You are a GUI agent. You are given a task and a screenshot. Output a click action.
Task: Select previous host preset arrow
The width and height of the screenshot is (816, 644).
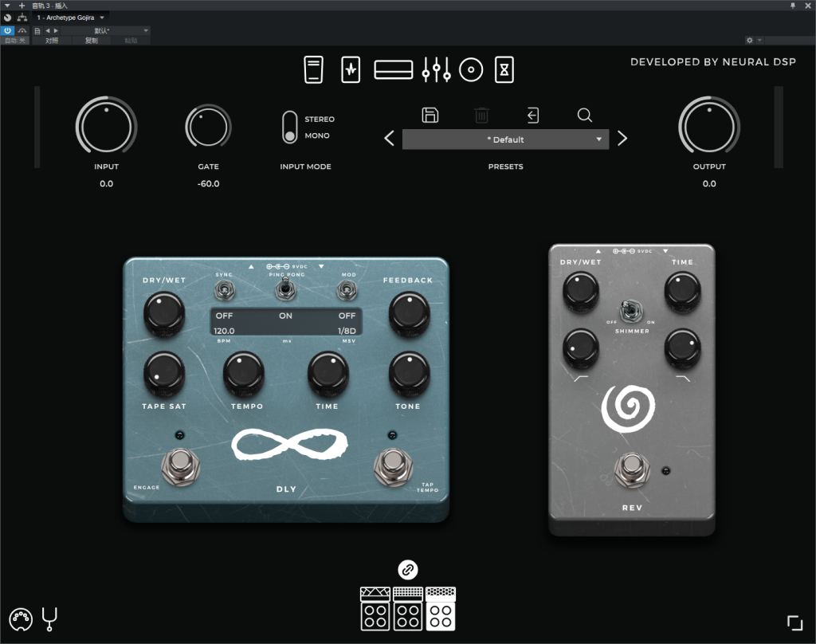click(48, 31)
